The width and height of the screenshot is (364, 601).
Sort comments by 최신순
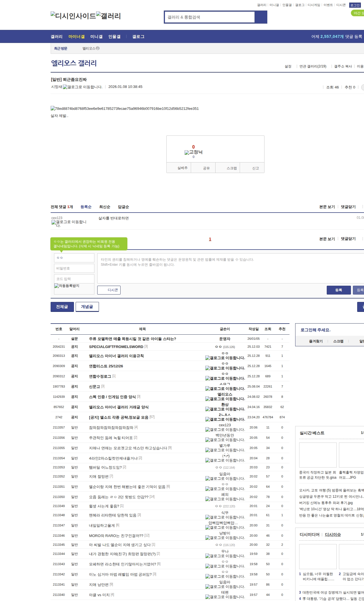pos(105,207)
